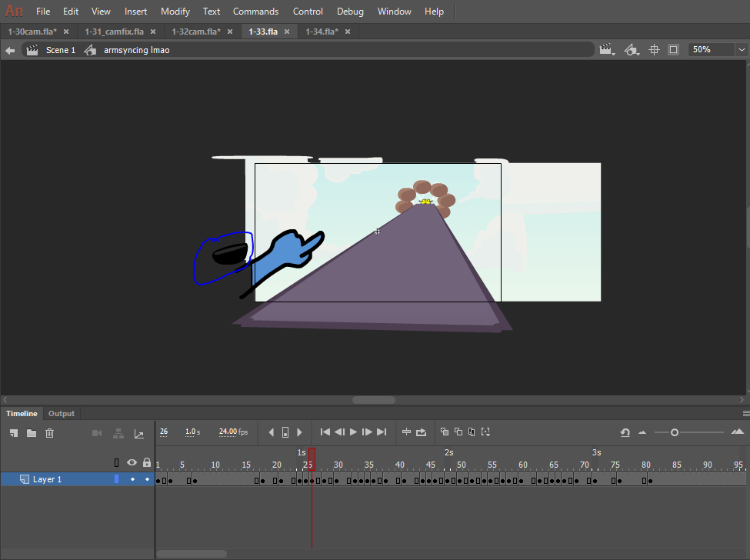Open the stage zoom 50% dropdown
The image size is (750, 560).
(x=742, y=49)
